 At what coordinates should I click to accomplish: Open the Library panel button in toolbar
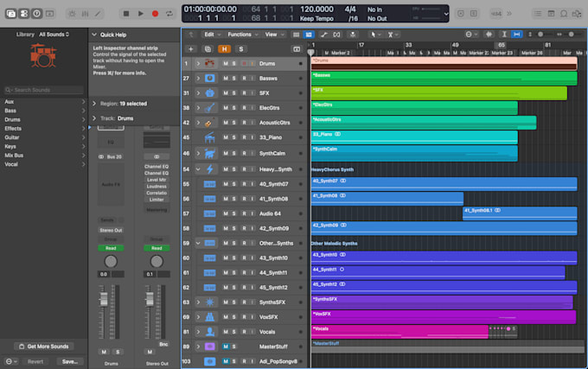coord(11,14)
